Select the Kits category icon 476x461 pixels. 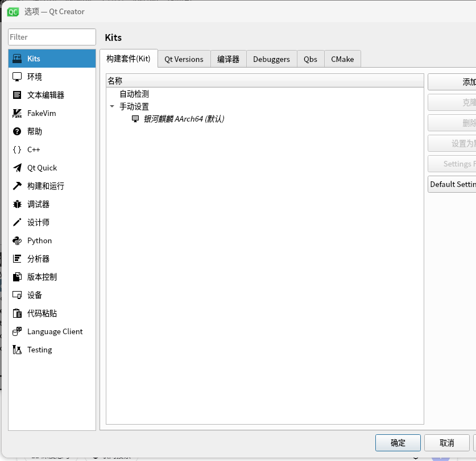(17, 59)
